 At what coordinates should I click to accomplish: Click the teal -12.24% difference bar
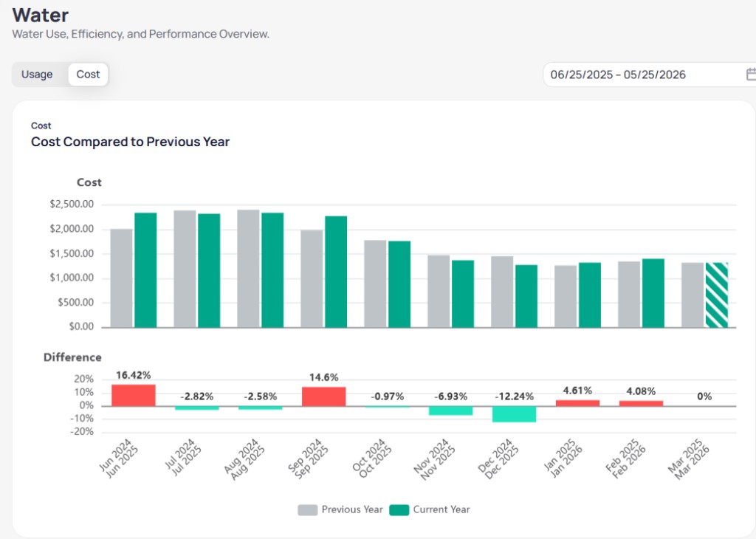[515, 414]
